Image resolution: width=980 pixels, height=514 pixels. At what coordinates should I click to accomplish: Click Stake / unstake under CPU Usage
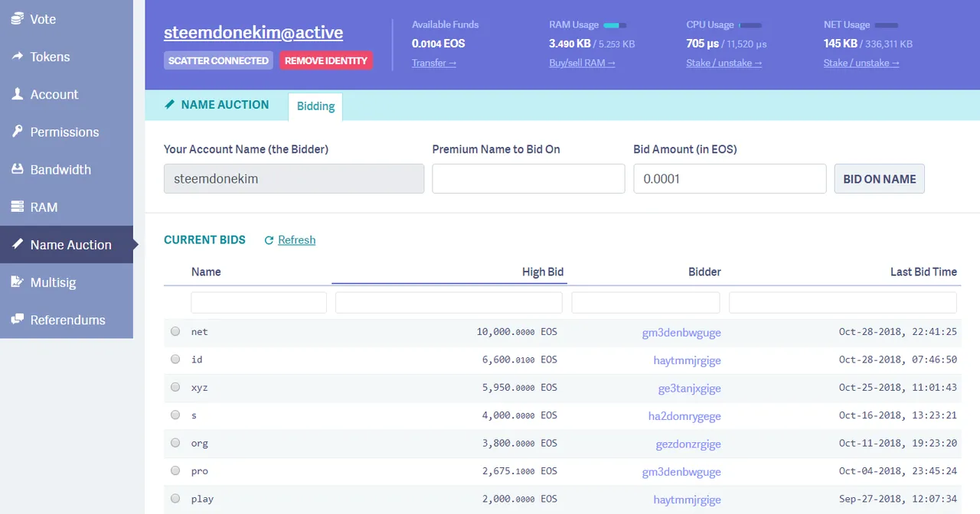(x=724, y=63)
